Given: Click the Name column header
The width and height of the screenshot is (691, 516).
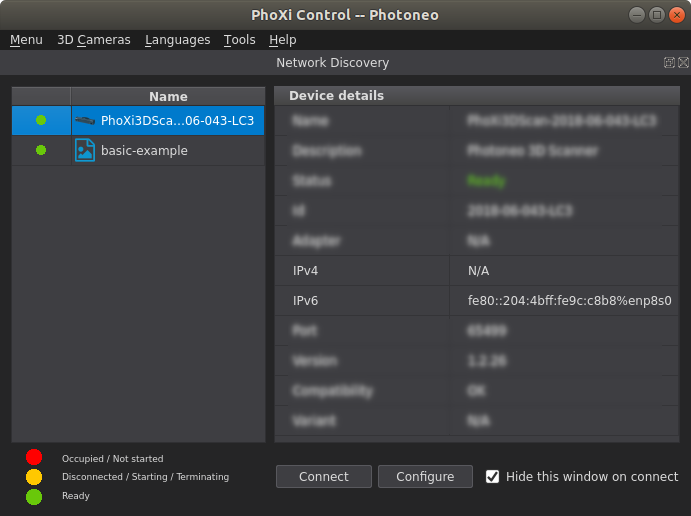Looking at the screenshot, I should 168,96.
